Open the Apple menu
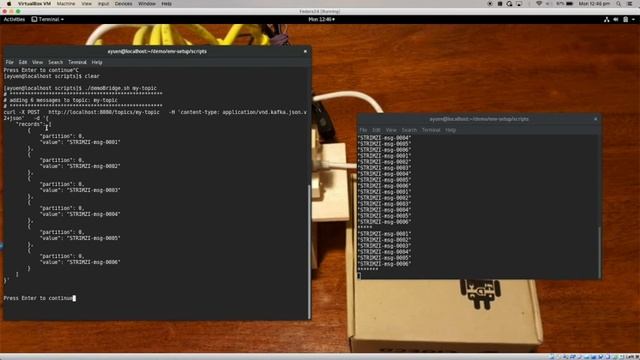 pyautogui.click(x=9, y=4)
